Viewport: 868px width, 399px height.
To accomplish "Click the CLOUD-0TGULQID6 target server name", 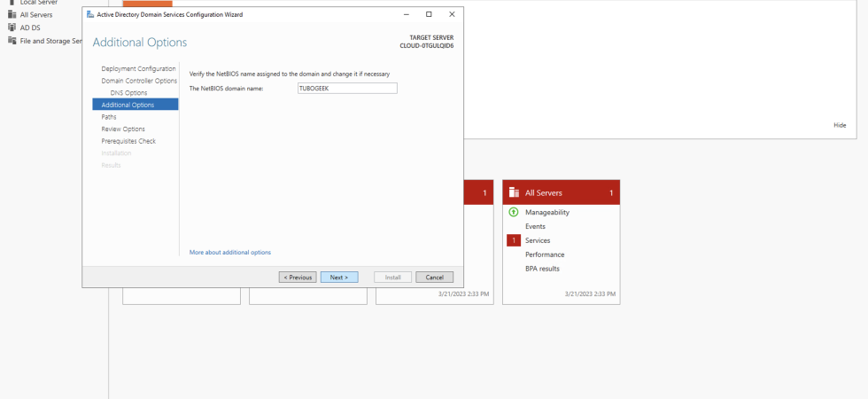I will (x=427, y=46).
